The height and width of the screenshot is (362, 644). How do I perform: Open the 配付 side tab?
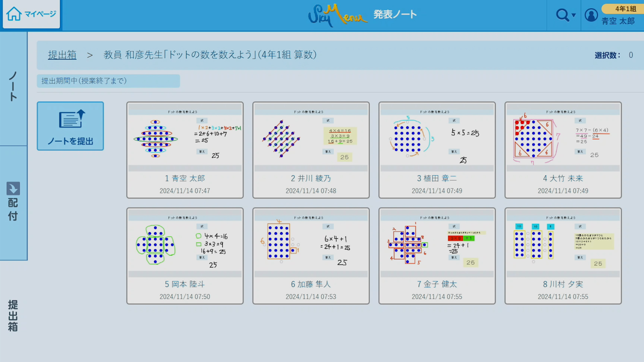click(13, 208)
